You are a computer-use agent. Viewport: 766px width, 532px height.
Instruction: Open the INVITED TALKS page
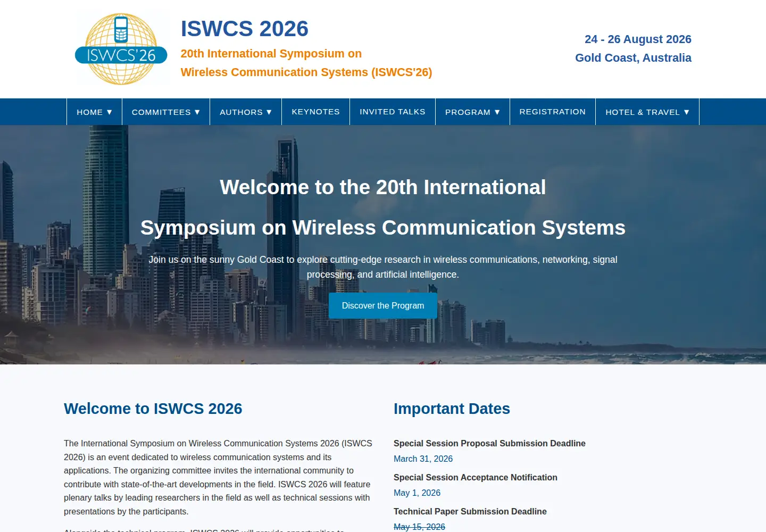coord(393,112)
